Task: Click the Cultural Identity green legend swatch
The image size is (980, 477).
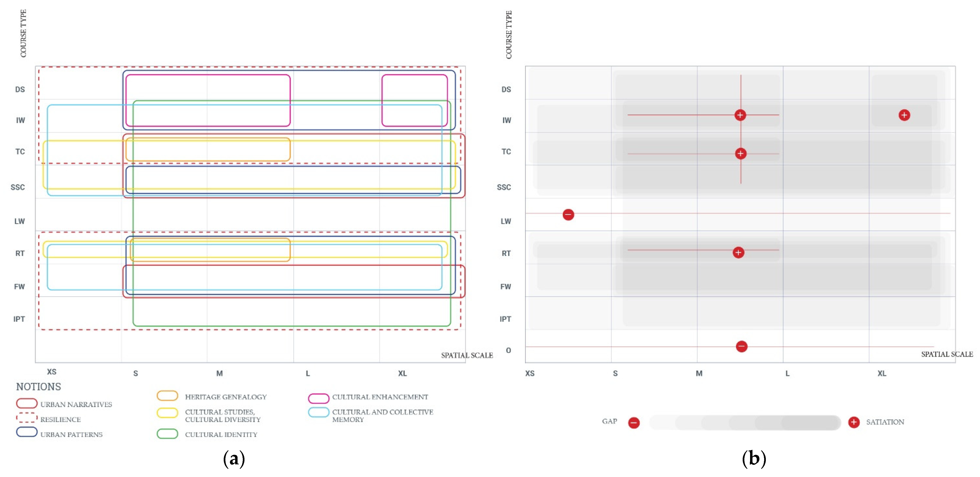Action: click(x=167, y=434)
